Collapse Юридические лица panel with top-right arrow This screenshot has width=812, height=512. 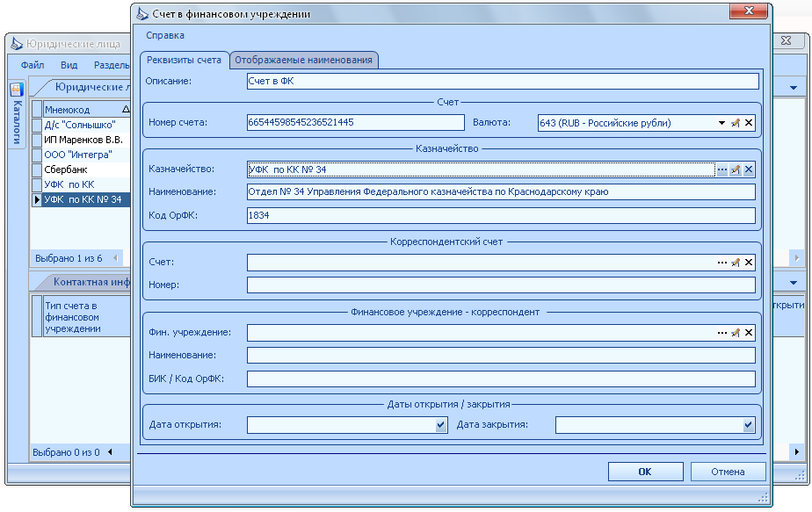coord(794,88)
